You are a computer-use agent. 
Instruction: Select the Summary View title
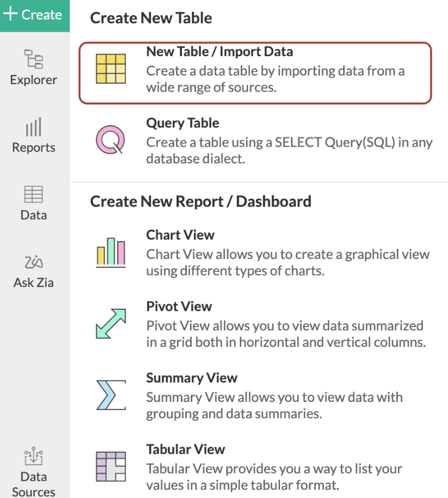(x=192, y=378)
